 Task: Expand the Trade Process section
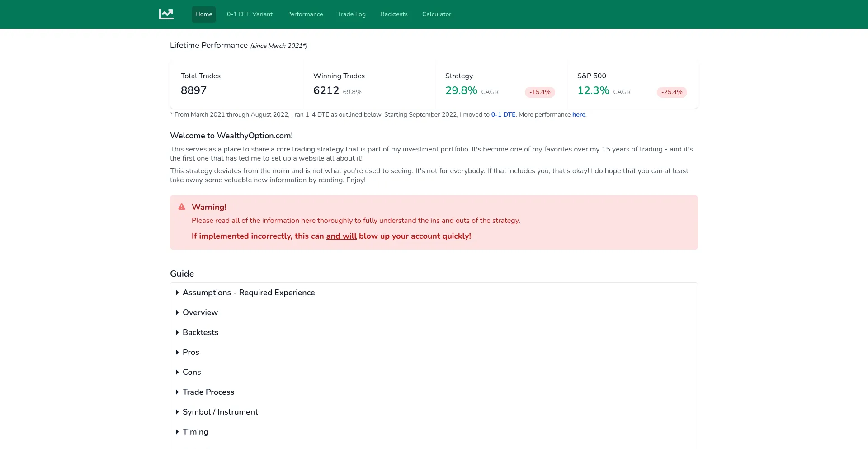pyautogui.click(x=434, y=392)
